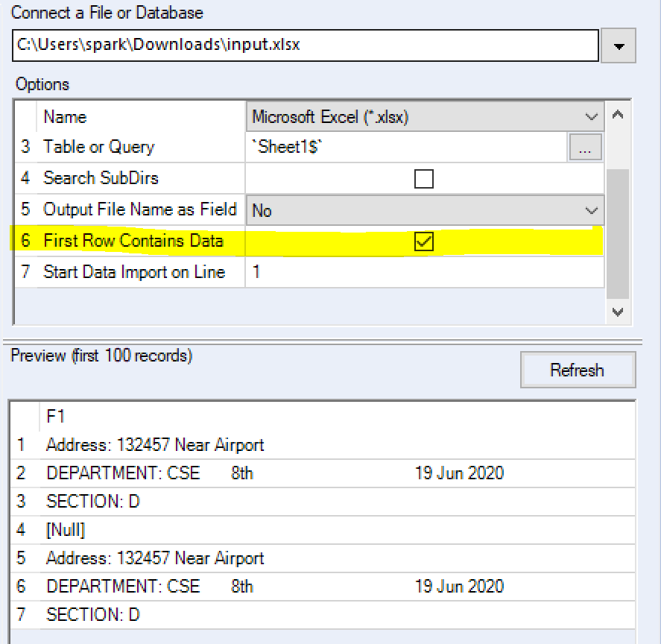Open the file format dropdown showing Microsoft Excel
The height and width of the screenshot is (644, 661).
pyautogui.click(x=592, y=116)
